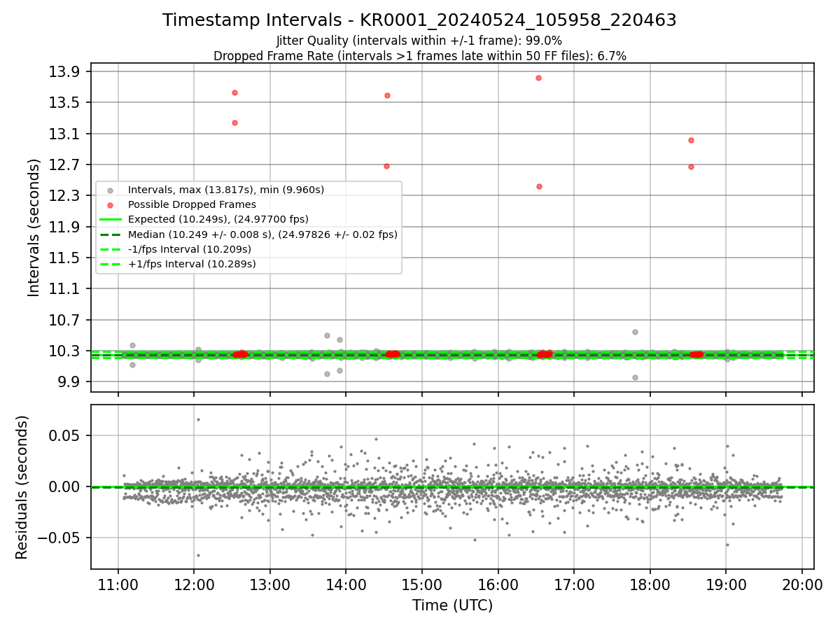Select legend entry 'Possible Dropped Frames'
The image size is (840, 630).
click(192, 204)
